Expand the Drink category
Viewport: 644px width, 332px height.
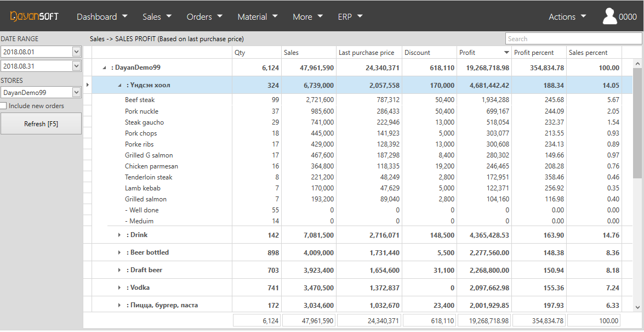click(119, 235)
